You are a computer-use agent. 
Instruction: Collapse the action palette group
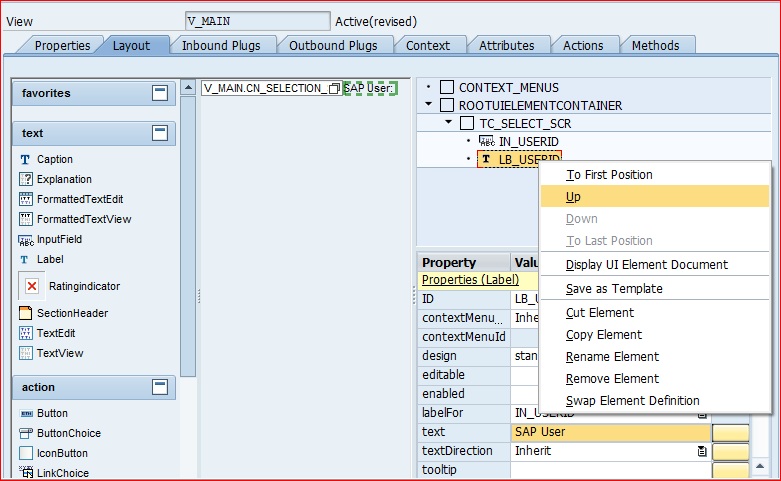pos(160,387)
